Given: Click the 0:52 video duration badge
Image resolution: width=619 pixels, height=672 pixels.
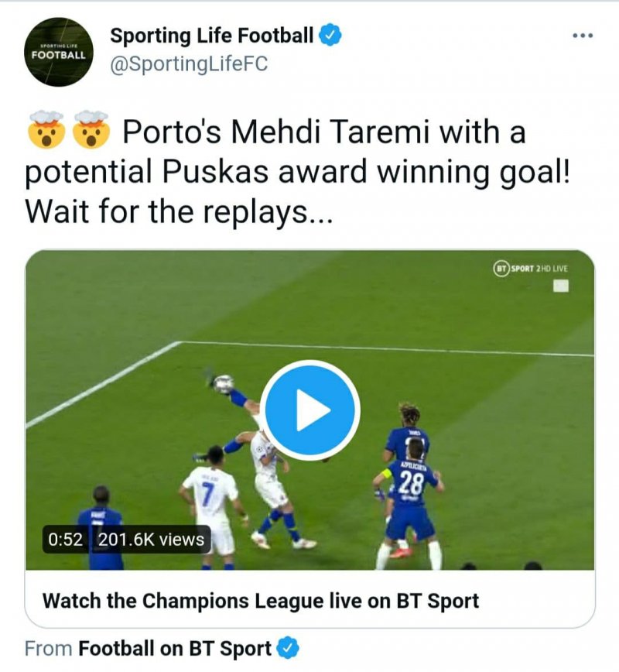Looking at the screenshot, I should pos(65,540).
